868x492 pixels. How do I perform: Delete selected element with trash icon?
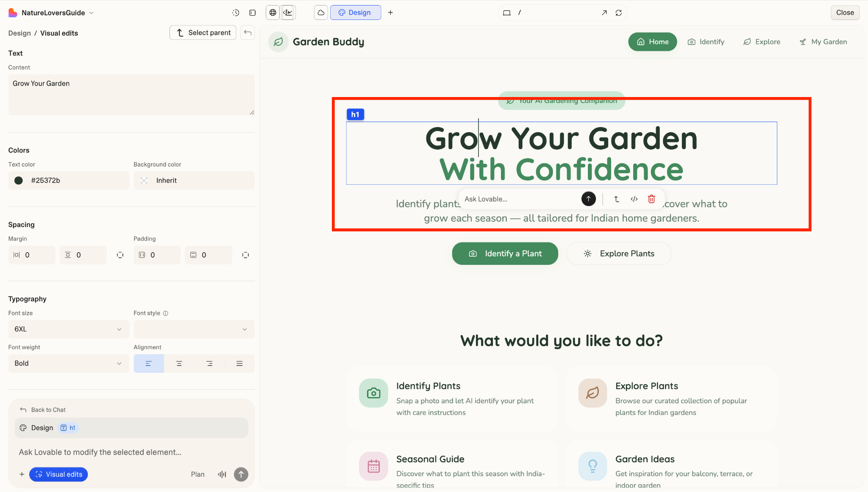(651, 199)
